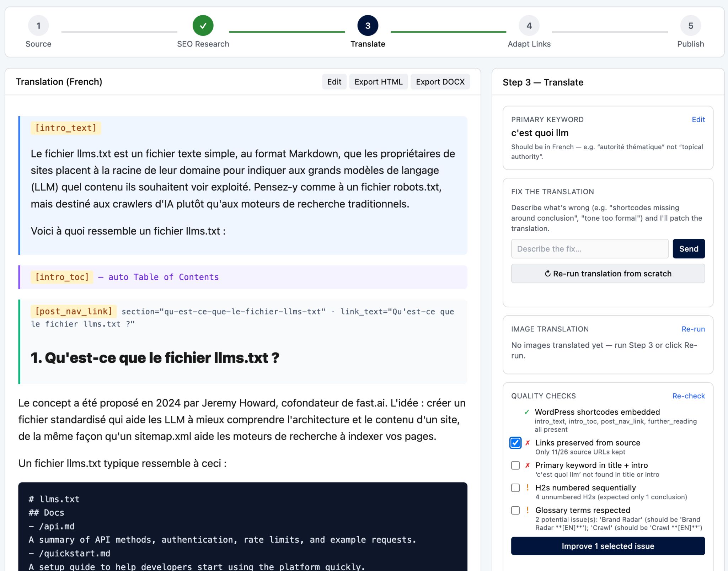The image size is (728, 571).
Task: Click 'Only 11/26 source URLs kept' note
Action: 580,452
